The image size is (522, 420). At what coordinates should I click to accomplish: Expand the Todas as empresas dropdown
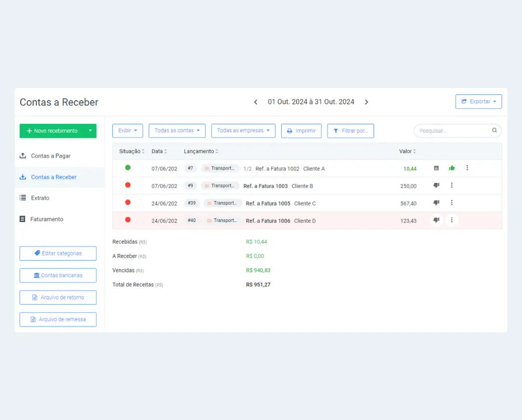tap(243, 130)
